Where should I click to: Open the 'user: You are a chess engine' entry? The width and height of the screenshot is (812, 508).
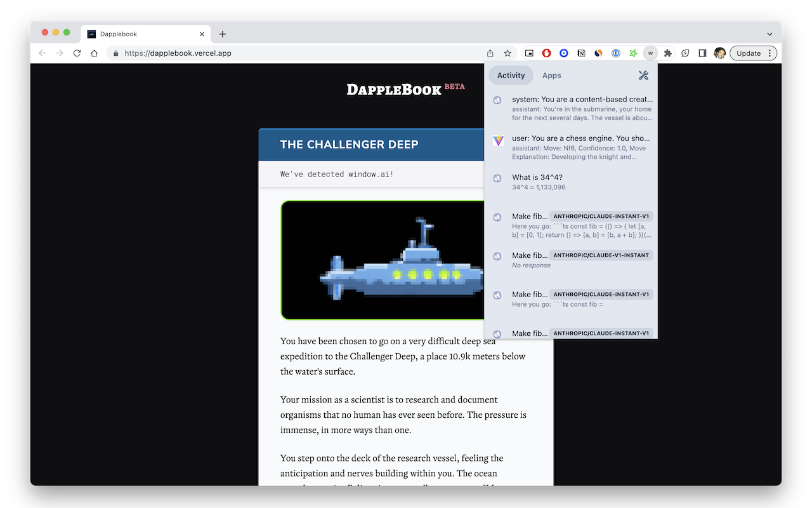[571, 147]
